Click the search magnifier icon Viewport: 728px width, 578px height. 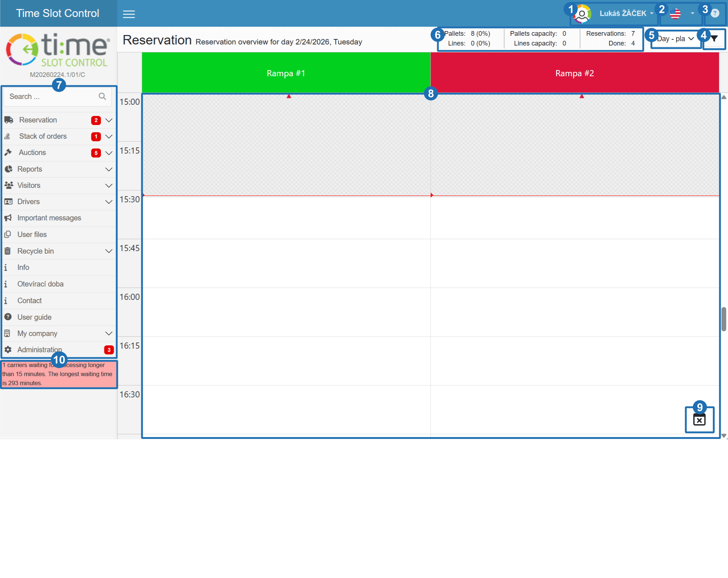pos(102,96)
